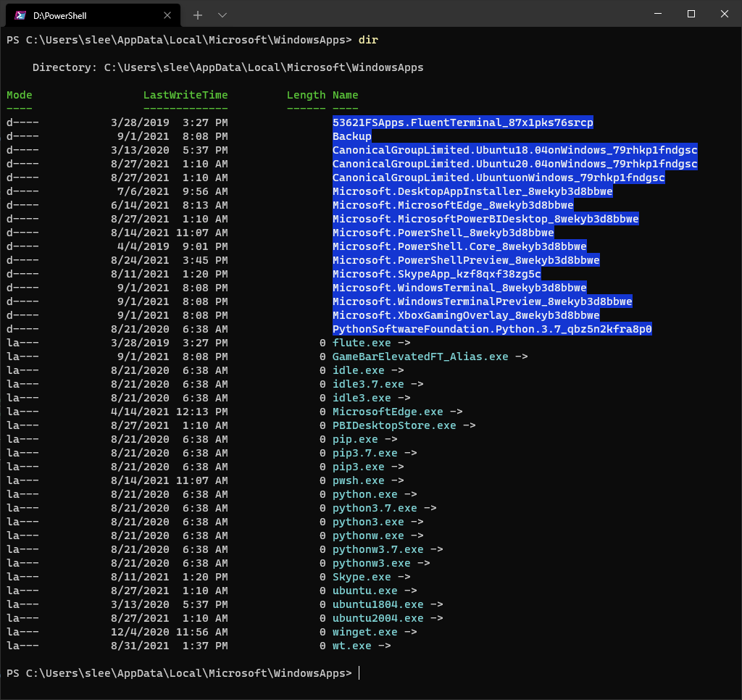Click the pip3.exe entry
The image size is (742, 700).
(x=358, y=466)
